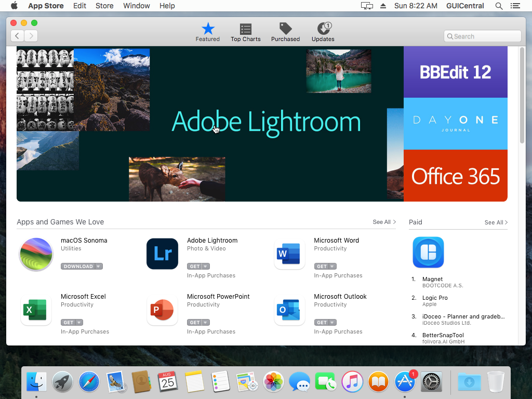Image resolution: width=532 pixels, height=399 pixels.
Task: Open the Updates tab
Action: [x=323, y=33]
